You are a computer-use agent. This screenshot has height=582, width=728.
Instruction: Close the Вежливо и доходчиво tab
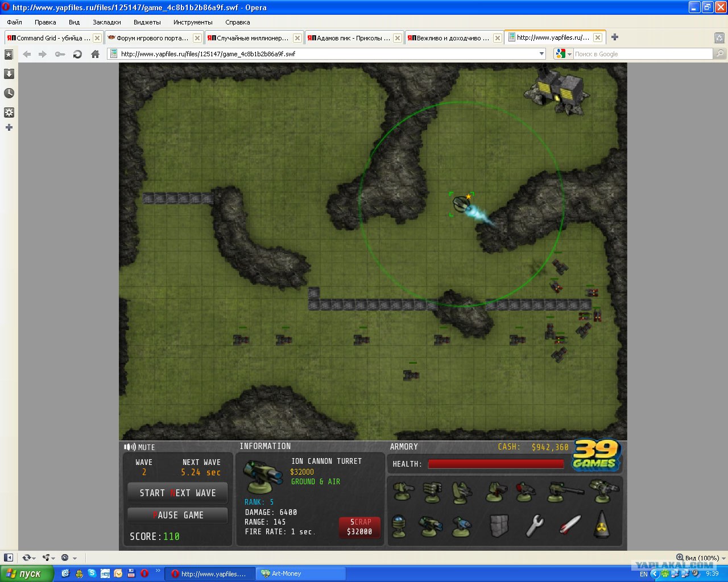tap(498, 38)
